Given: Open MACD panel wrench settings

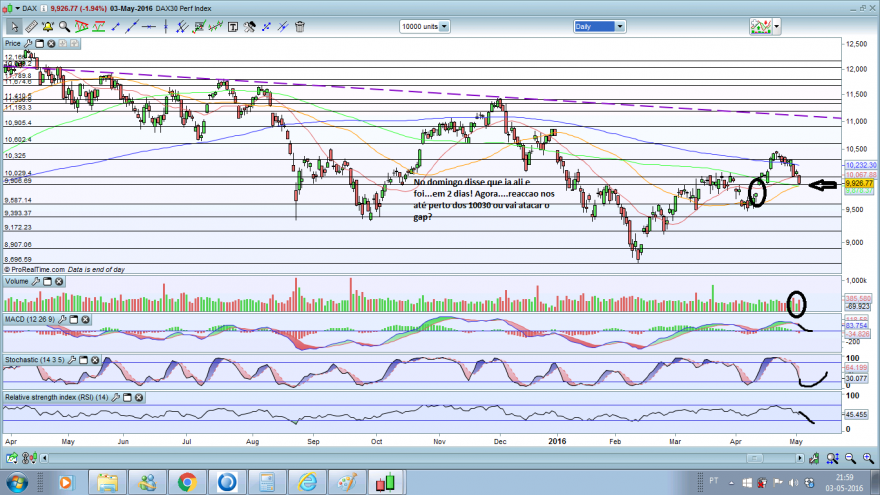Looking at the screenshot, I should [62, 319].
